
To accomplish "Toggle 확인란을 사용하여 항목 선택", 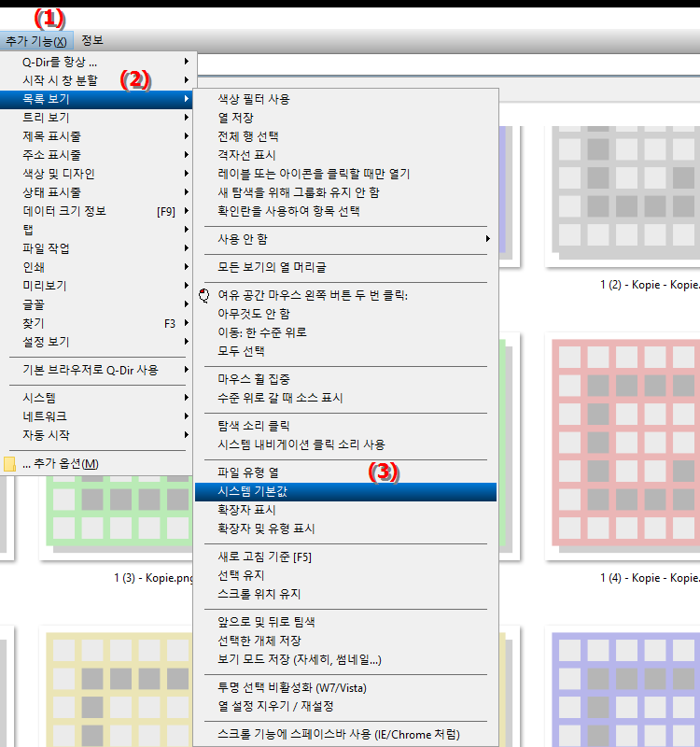I will click(x=345, y=211).
